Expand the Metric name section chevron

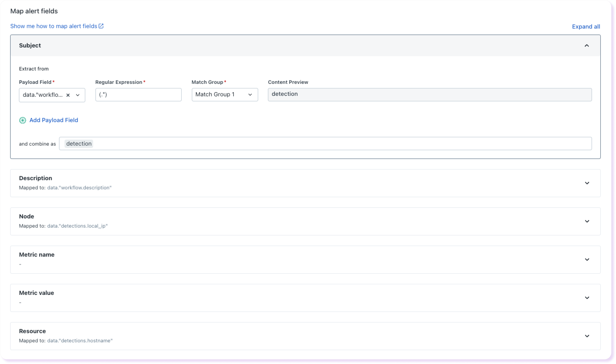click(587, 259)
